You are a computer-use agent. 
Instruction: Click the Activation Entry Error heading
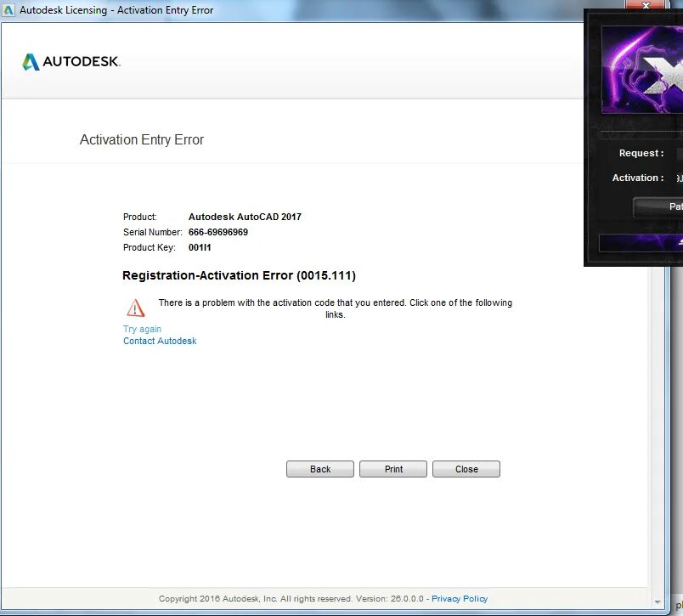[x=142, y=140]
